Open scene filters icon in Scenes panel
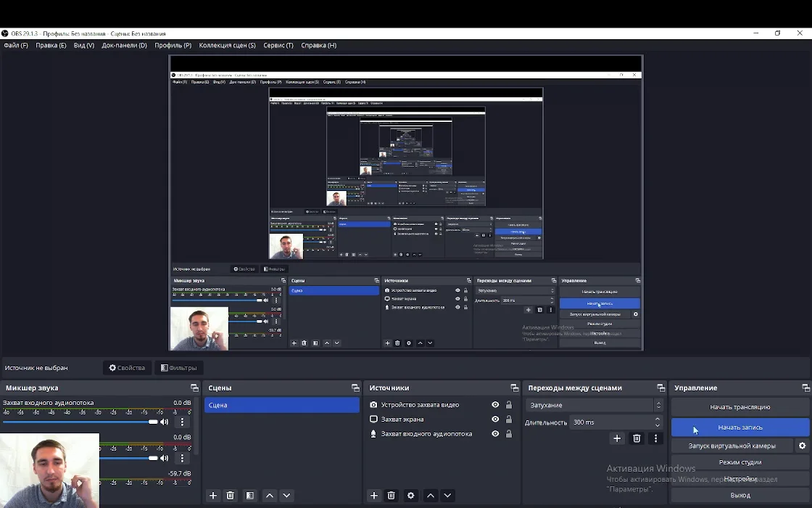Image resolution: width=812 pixels, height=508 pixels. click(x=249, y=496)
